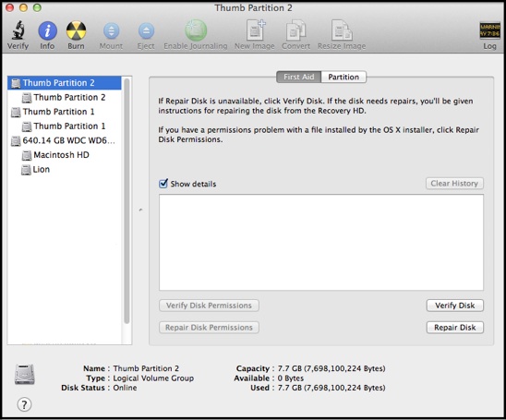Click the Enable Journaling icon
This screenshot has height=420, width=506.
pyautogui.click(x=196, y=30)
